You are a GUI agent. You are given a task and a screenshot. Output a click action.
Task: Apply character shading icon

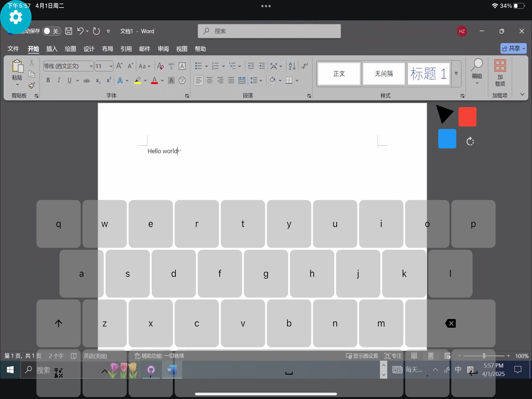(171, 80)
